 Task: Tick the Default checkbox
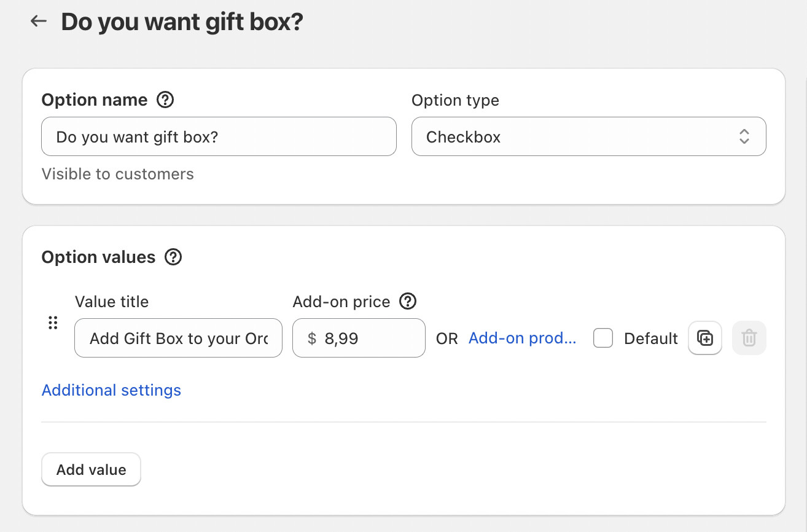point(603,338)
